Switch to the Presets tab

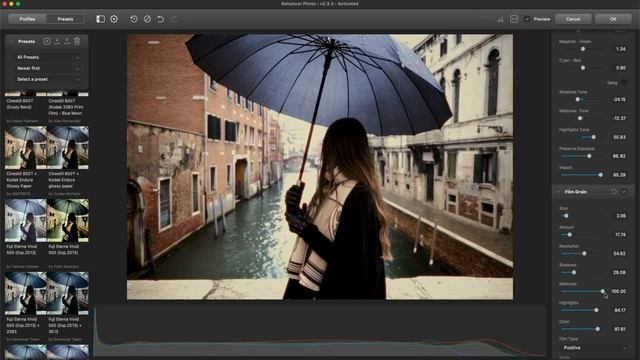pos(65,19)
